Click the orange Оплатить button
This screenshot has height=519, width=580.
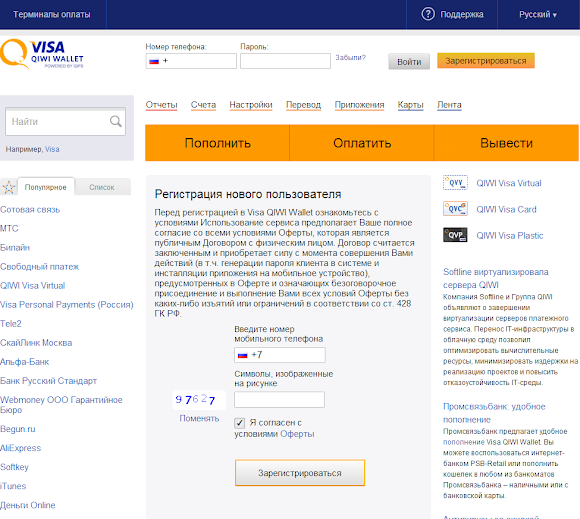pos(362,143)
